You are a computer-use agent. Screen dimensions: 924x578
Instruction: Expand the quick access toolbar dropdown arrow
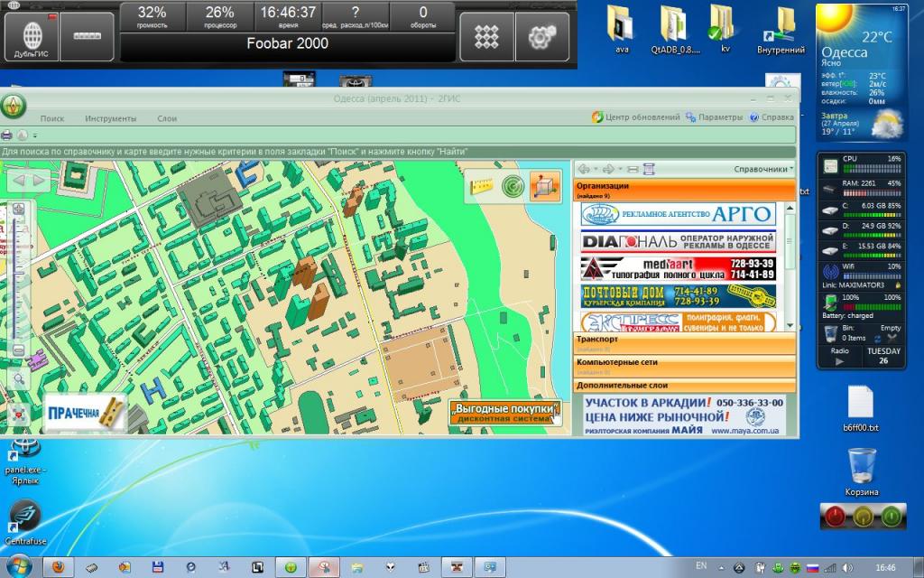(35, 135)
